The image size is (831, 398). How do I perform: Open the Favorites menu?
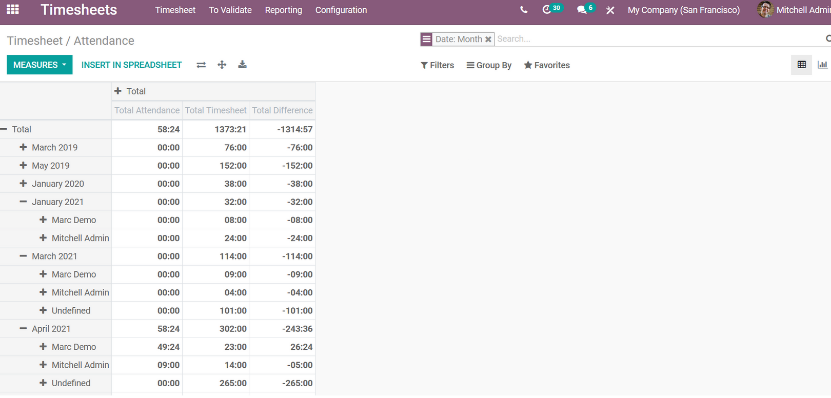click(546, 65)
